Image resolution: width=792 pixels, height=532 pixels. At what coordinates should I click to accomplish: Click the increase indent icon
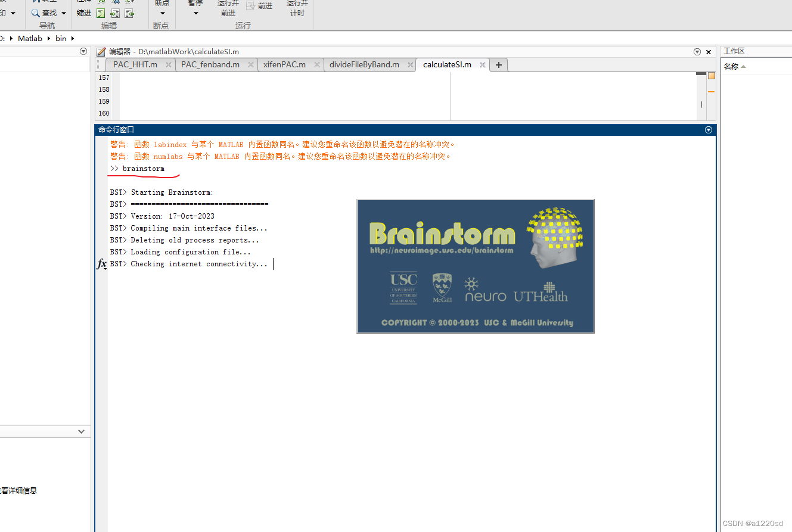pos(115,13)
